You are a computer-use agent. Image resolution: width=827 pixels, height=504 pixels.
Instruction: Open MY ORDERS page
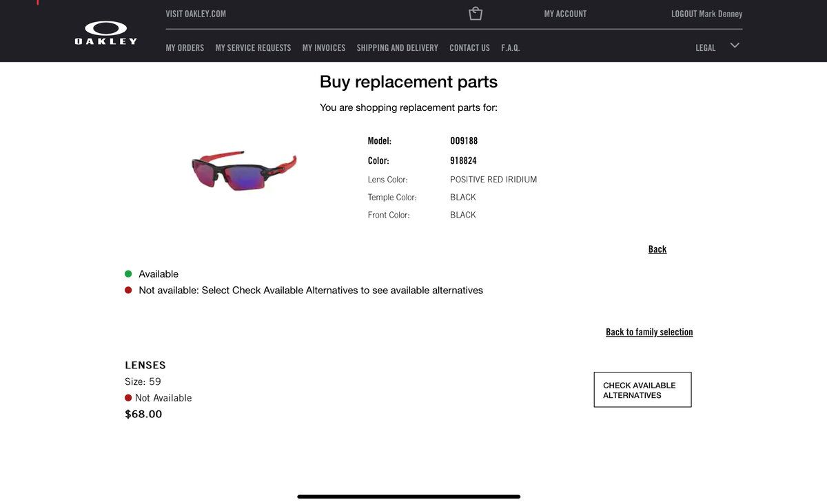pos(185,48)
